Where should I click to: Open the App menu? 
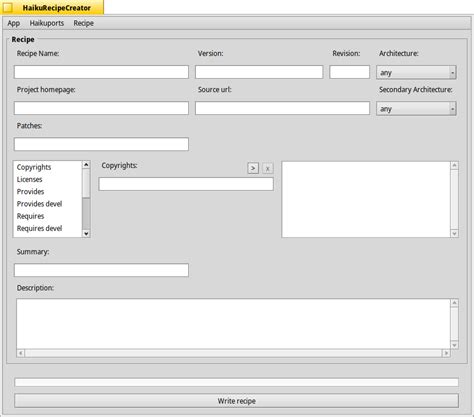click(x=14, y=23)
